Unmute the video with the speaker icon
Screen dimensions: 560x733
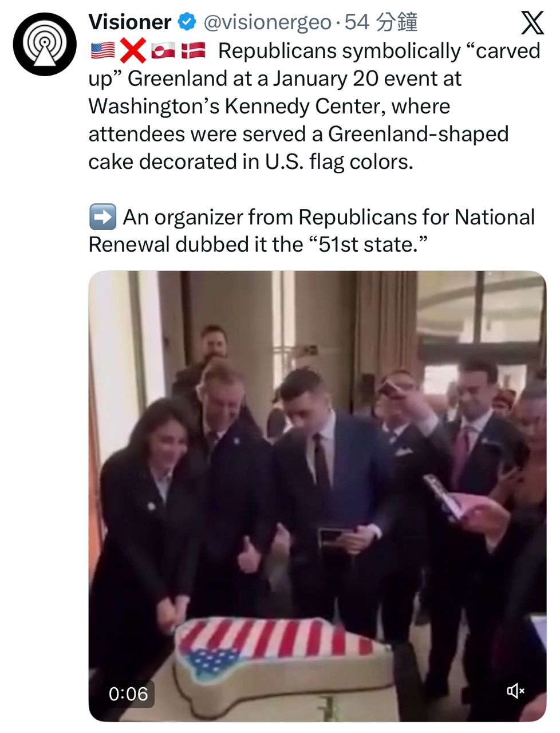pyautogui.click(x=515, y=691)
